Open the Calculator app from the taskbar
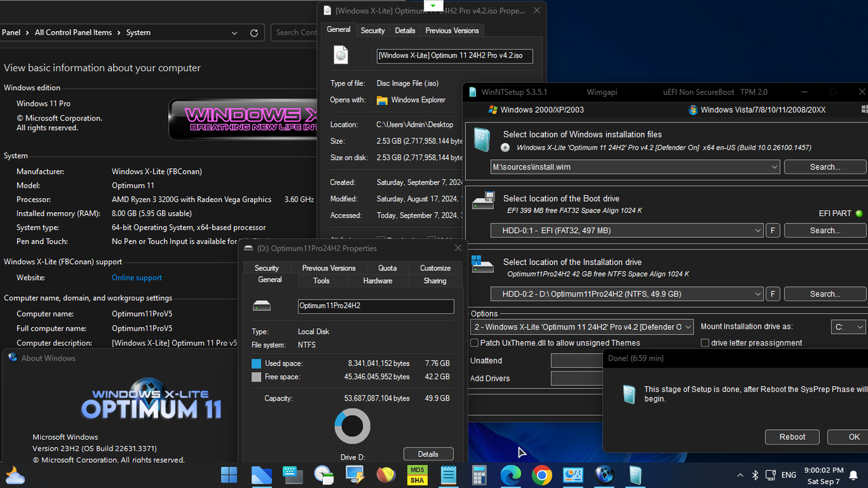 [x=479, y=475]
